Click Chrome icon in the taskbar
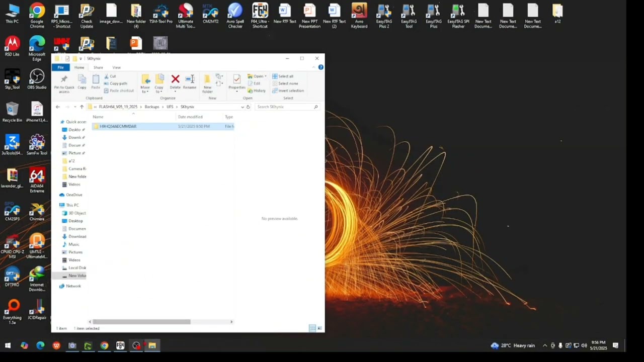This screenshot has height=362, width=644. point(104,345)
